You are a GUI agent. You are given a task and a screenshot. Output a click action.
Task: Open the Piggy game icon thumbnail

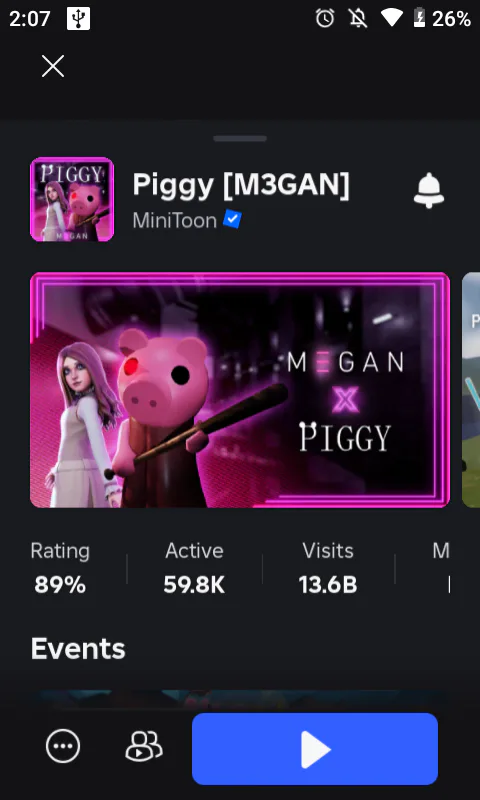coord(72,199)
